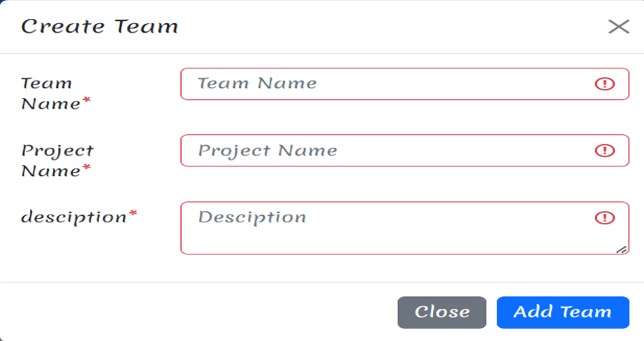Click the Team Name field's red warning icon

pyautogui.click(x=605, y=84)
